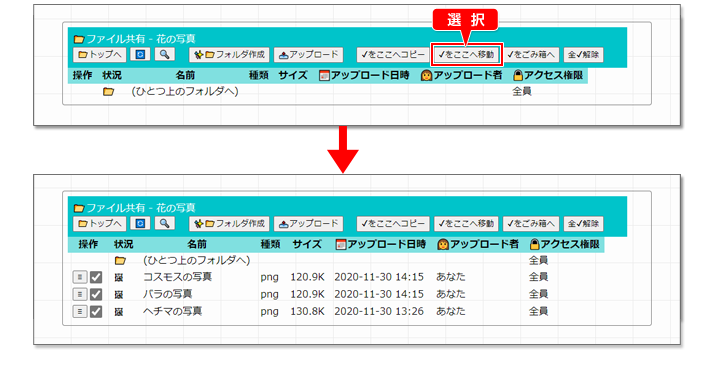Viewport: 715px width, 376px height.
Task: Open file コスモスの写真
Action: (x=177, y=277)
